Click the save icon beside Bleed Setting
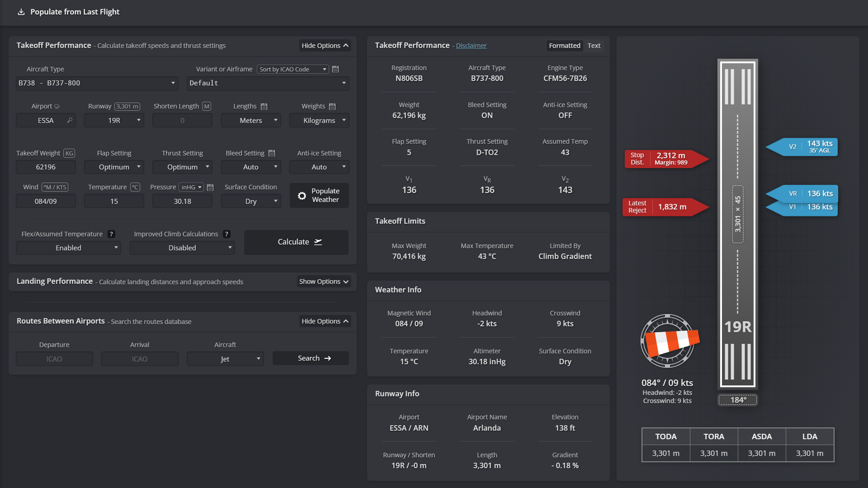This screenshot has height=488, width=868. 272,153
